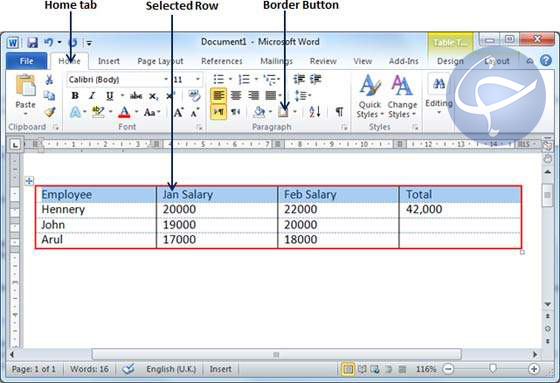This screenshot has height=383, width=560.
Task: Toggle Align Text Left
Action: (218, 96)
